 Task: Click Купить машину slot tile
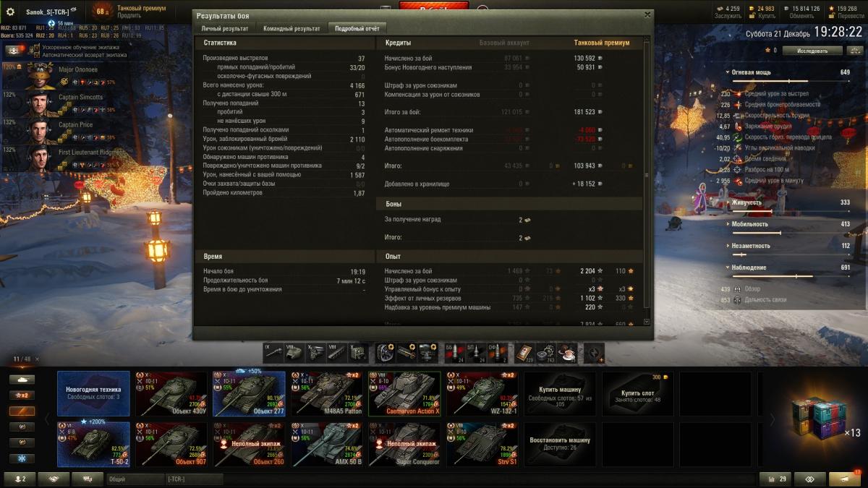tap(560, 394)
